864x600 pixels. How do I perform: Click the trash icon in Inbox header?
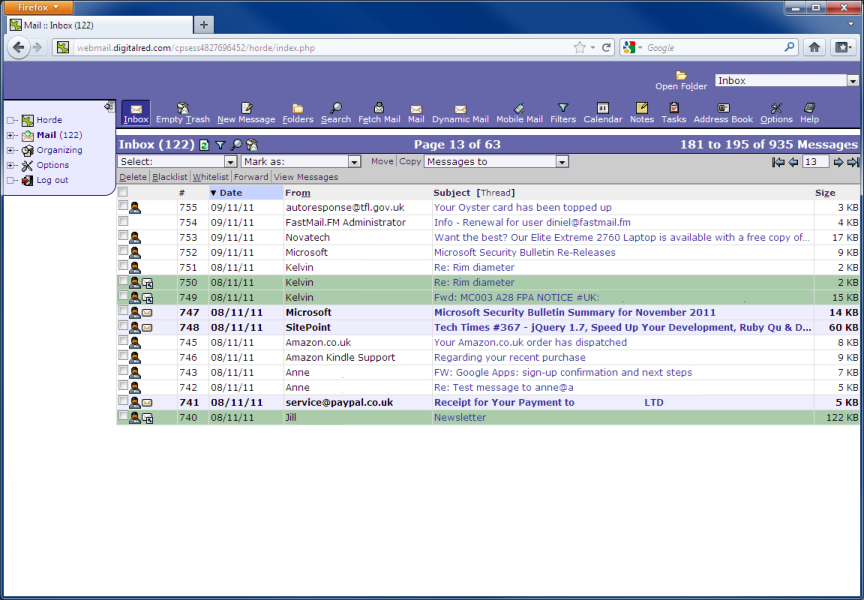pos(252,145)
